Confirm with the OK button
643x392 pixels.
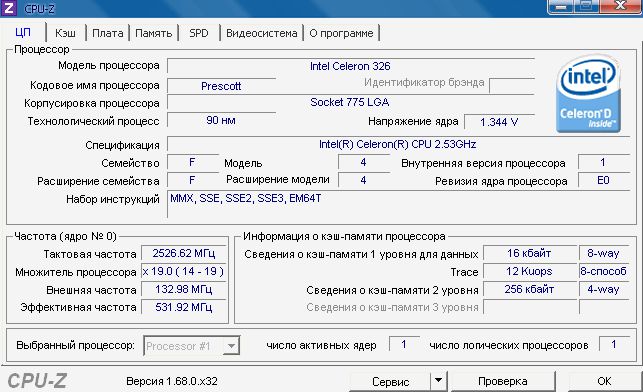click(604, 381)
